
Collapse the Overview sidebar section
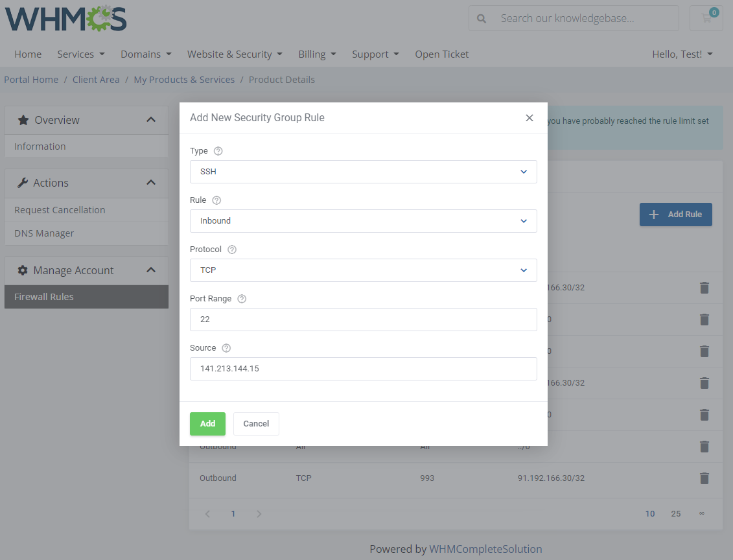[x=150, y=119]
